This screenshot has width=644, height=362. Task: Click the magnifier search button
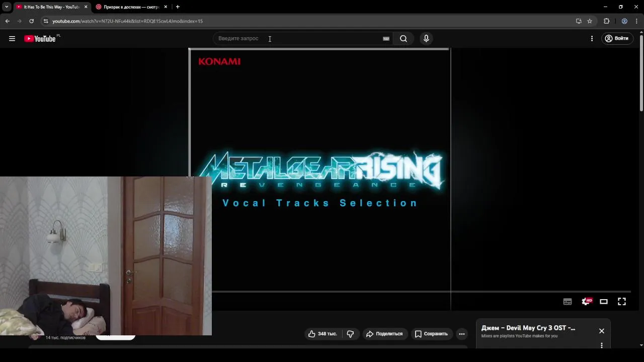[x=404, y=39]
